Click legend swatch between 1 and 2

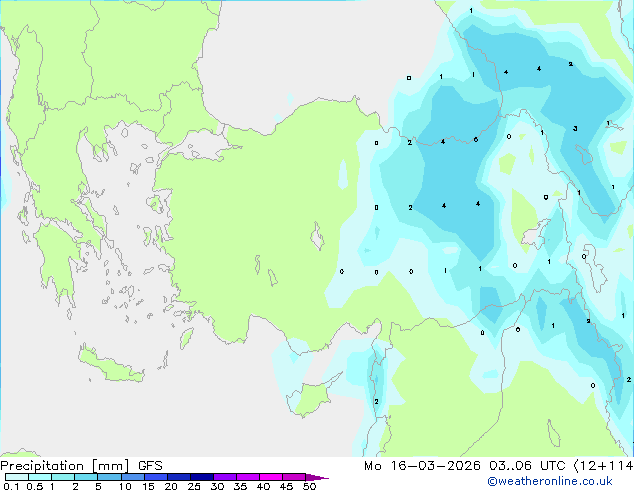63,477
